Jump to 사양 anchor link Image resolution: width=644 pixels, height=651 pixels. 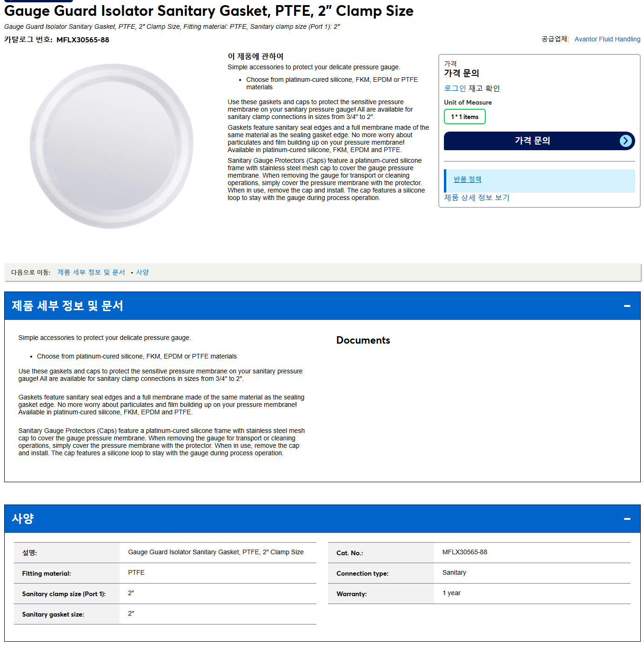tap(142, 272)
